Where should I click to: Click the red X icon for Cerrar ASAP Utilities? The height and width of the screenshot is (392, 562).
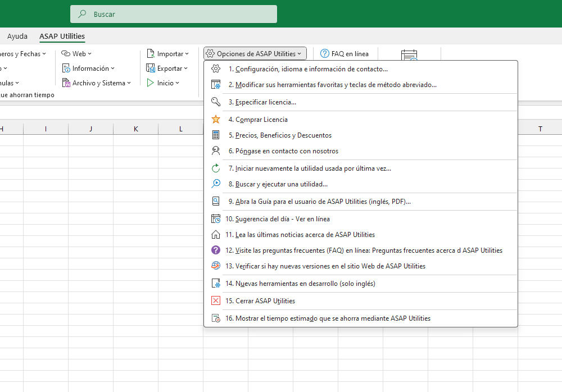[x=216, y=300]
